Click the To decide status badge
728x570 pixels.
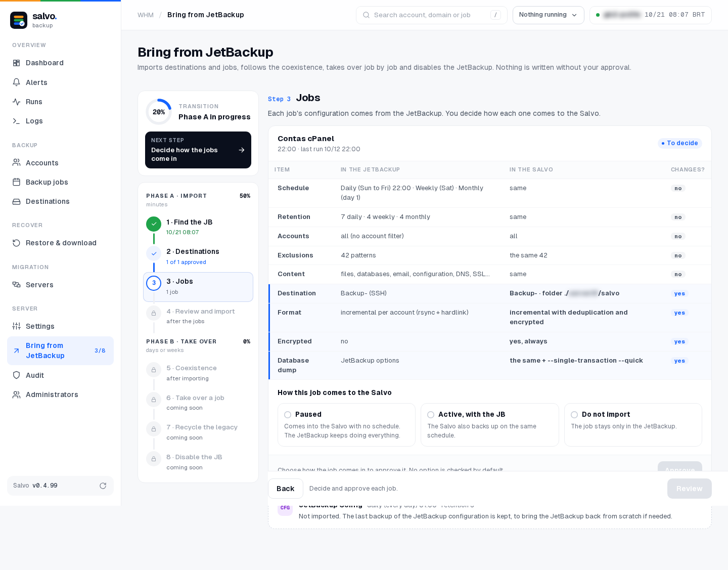[680, 143]
